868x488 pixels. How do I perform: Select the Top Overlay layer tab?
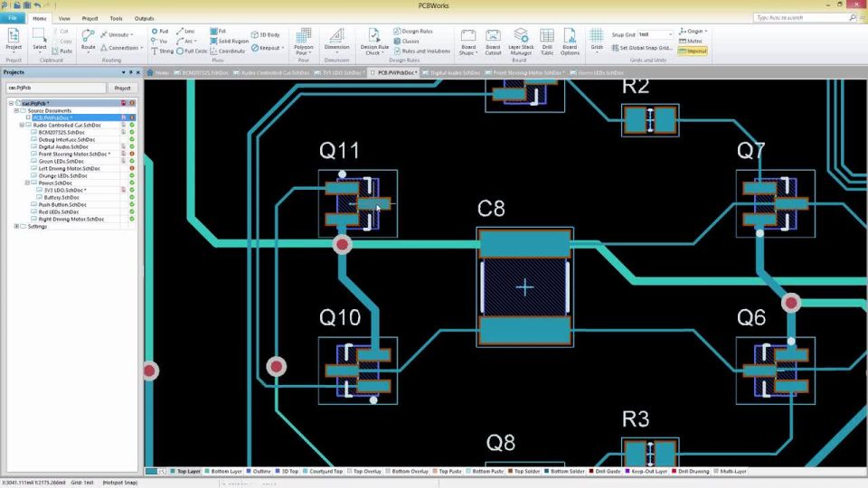pyautogui.click(x=364, y=472)
